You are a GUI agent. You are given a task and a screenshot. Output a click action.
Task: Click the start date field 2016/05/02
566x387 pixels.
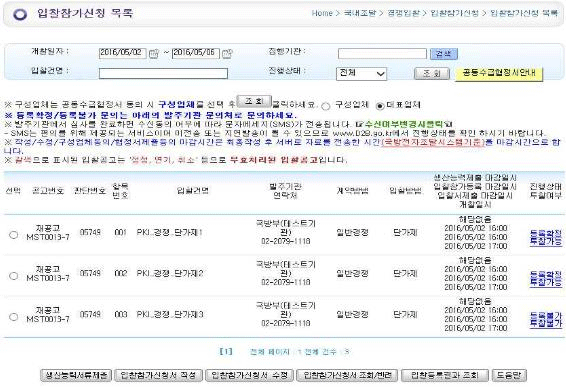coord(123,53)
